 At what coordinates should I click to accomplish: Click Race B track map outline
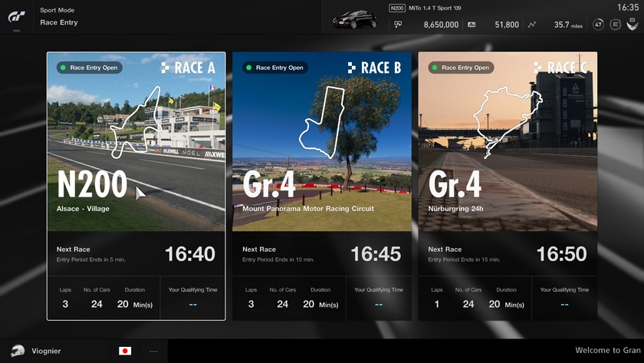coord(321,122)
